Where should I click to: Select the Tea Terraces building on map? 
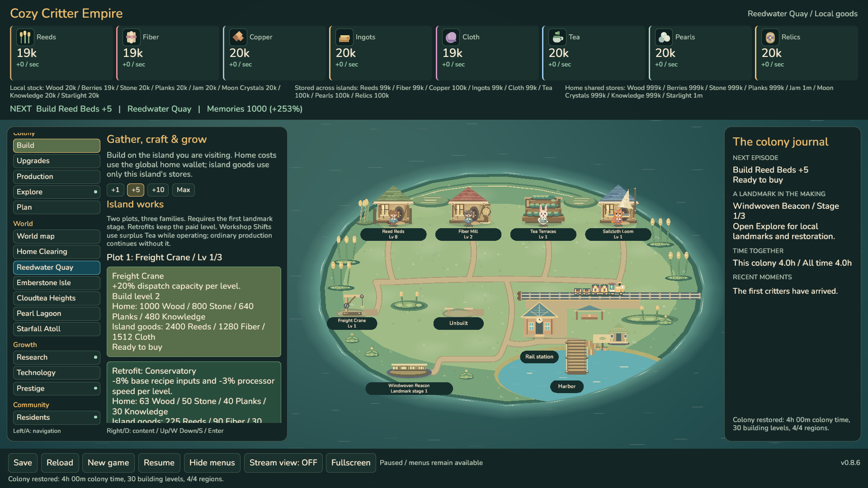tap(543, 210)
